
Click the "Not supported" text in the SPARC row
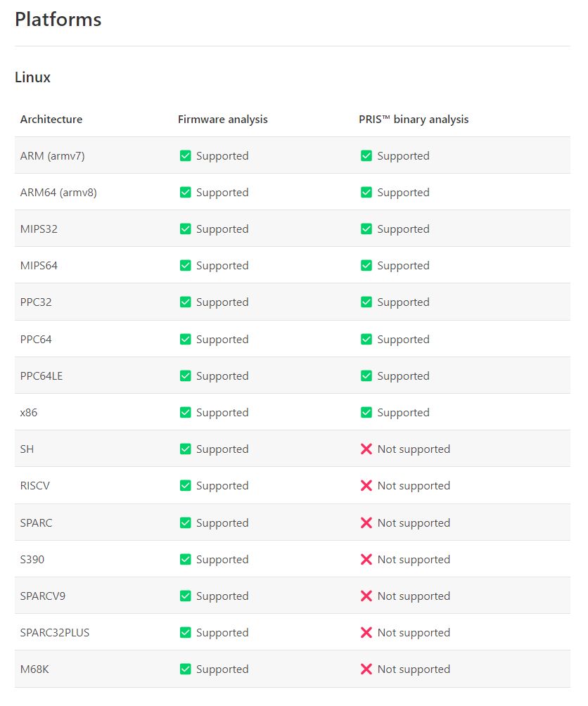click(414, 522)
